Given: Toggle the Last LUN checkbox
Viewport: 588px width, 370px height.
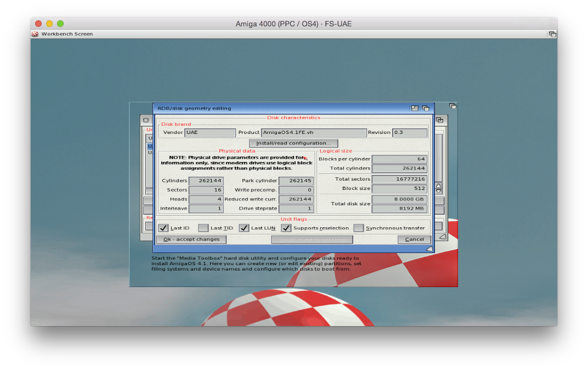Looking at the screenshot, I should pos(244,228).
